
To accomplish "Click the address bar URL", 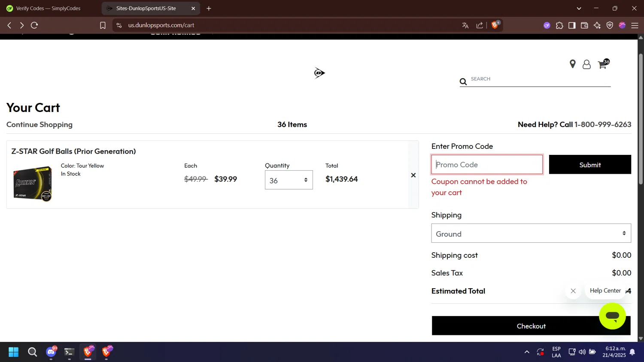I will [x=161, y=25].
